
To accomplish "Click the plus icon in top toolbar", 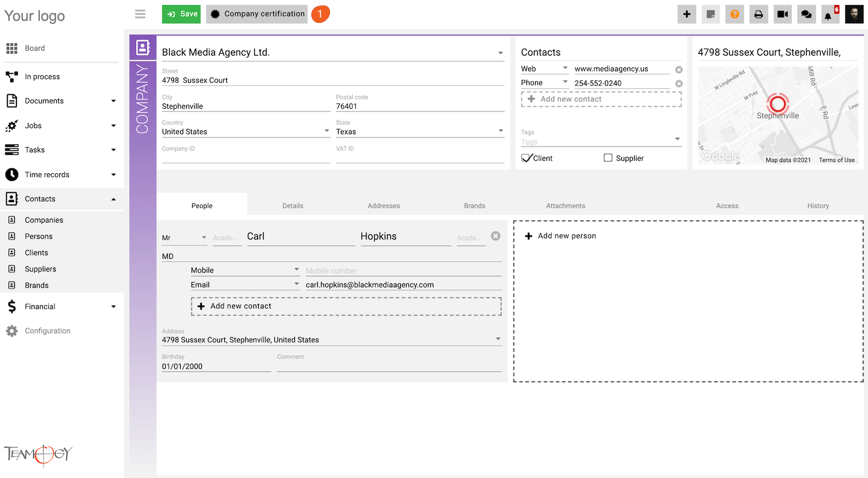I will (x=687, y=15).
